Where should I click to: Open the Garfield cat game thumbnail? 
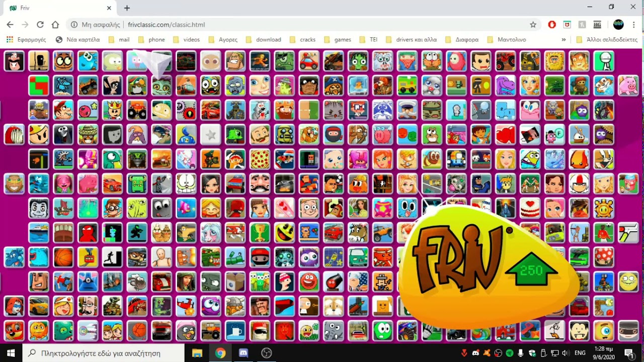pos(186,184)
